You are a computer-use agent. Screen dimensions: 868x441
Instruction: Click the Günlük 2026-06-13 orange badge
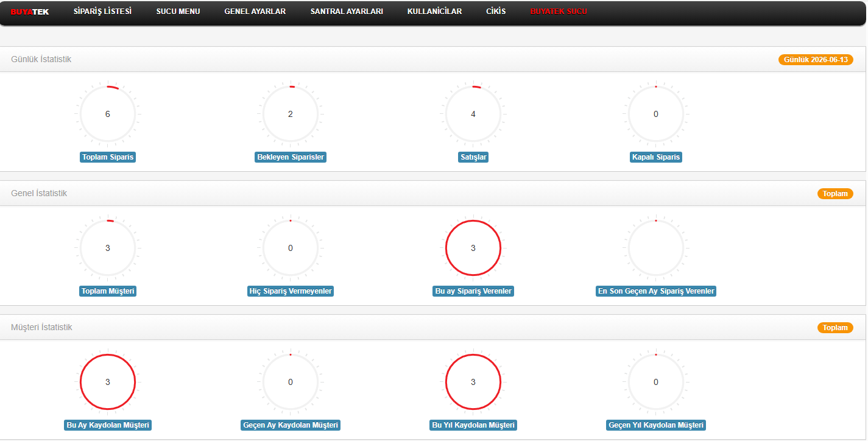click(x=816, y=60)
